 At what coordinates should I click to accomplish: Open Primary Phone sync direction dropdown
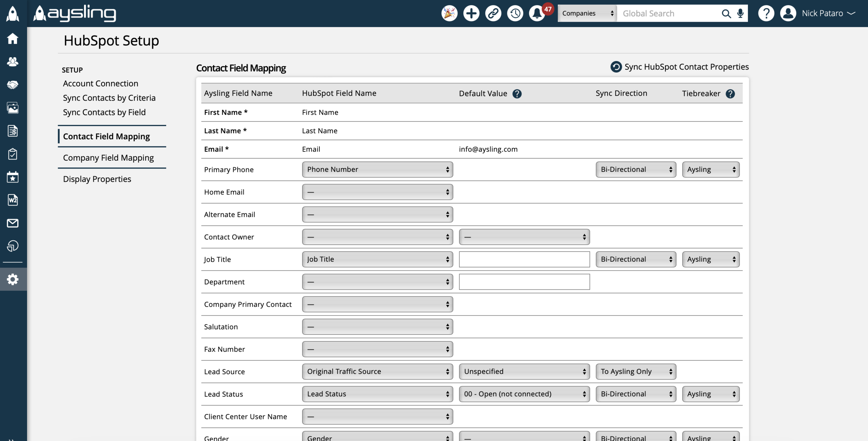click(636, 169)
